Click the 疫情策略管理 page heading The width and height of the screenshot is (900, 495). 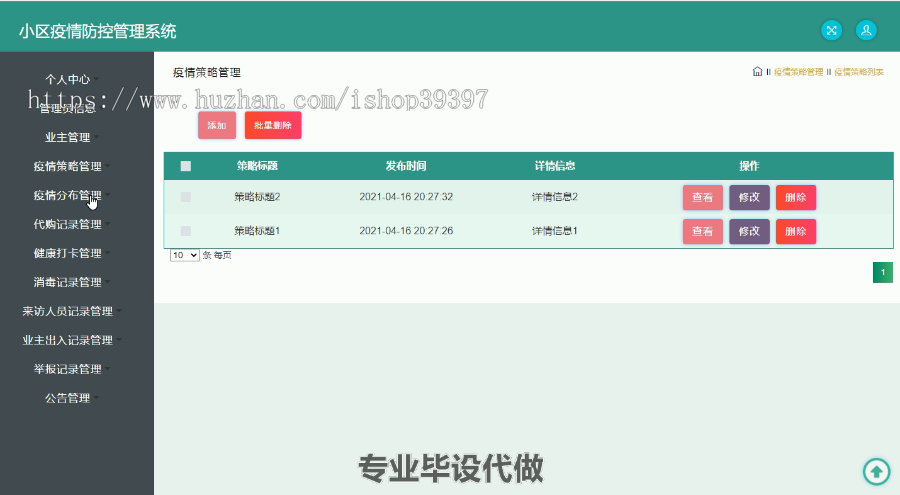[x=207, y=72]
